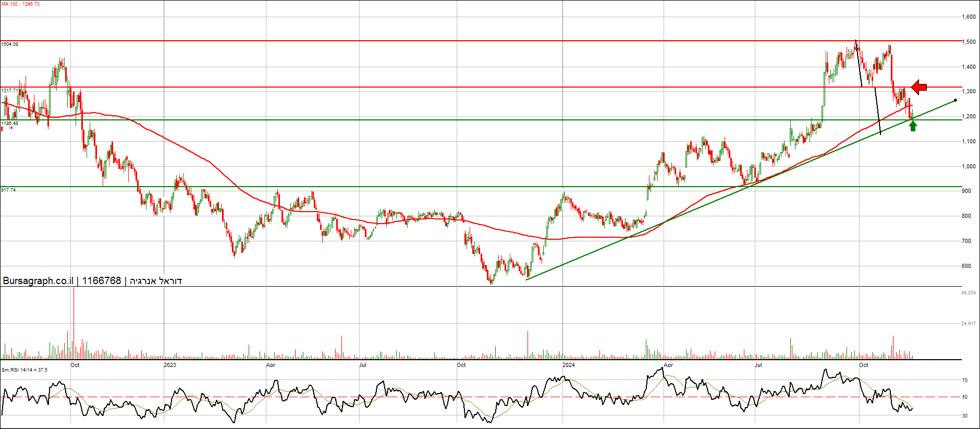Click the 600 price axis label

pyautogui.click(x=966, y=266)
